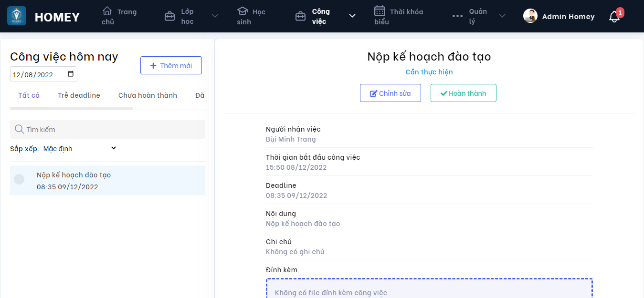Mark task Nộp kế hoạch đào tạo circle
Viewport: 644px width, 298px height.
pyautogui.click(x=19, y=179)
